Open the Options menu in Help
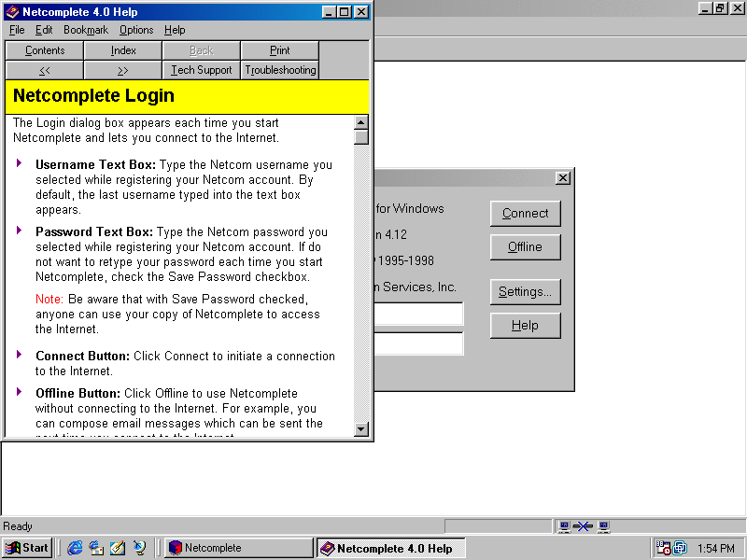 136,30
